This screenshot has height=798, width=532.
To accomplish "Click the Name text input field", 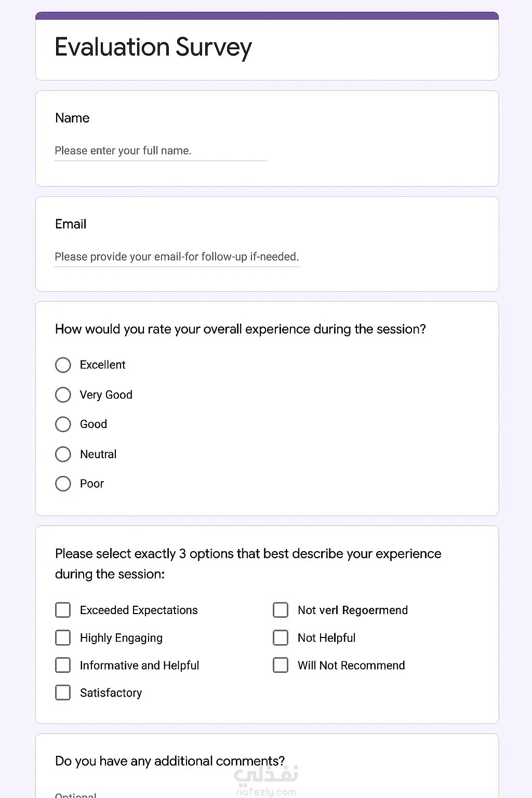I will 161,151.
